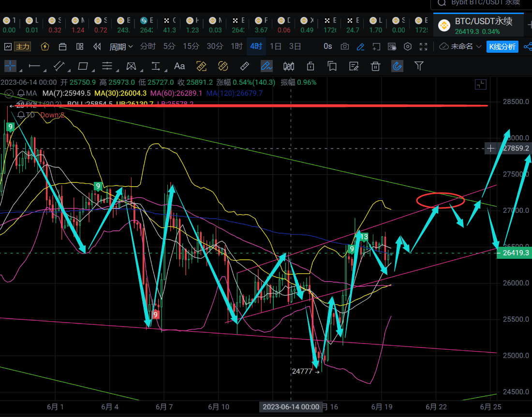
Task: Click the hexagon chart settings icon
Action: pos(408,46)
